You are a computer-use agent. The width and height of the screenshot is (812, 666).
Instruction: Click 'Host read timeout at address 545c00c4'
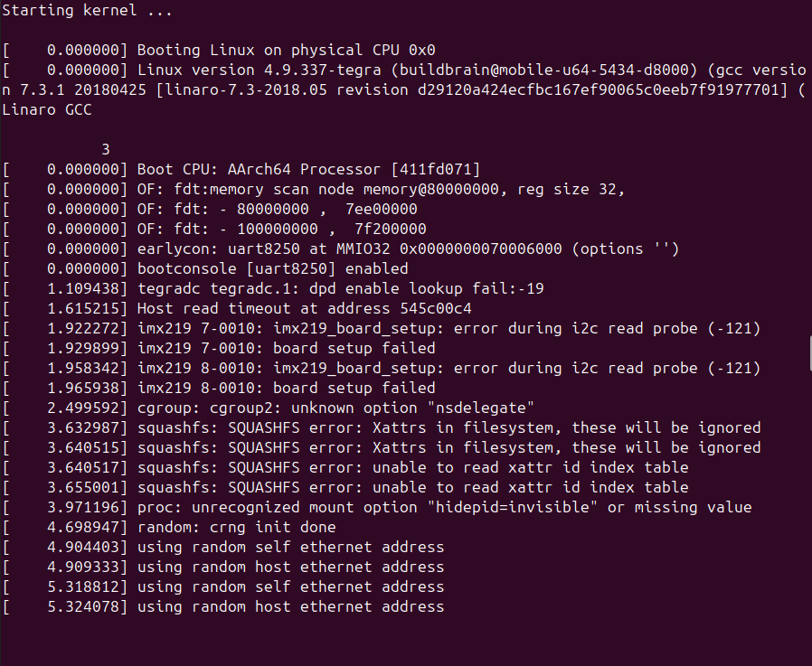(305, 308)
